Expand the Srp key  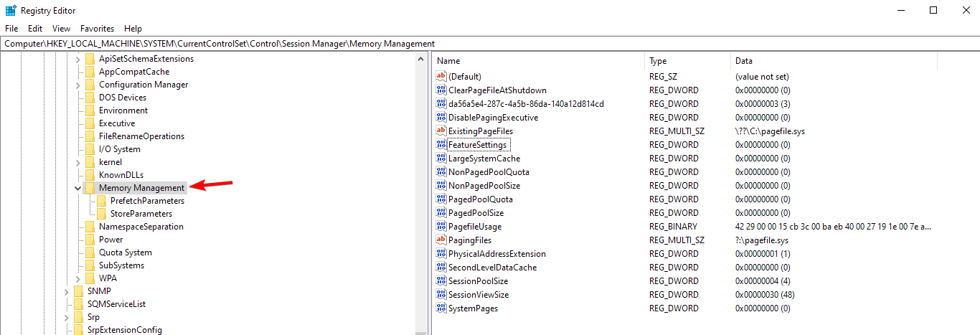click(x=67, y=317)
